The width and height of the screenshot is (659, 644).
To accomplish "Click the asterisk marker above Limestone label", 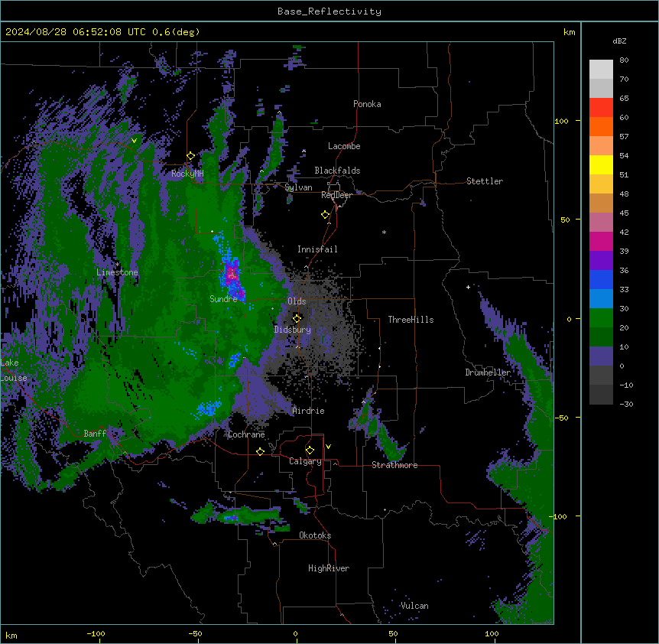I will pos(117,265).
